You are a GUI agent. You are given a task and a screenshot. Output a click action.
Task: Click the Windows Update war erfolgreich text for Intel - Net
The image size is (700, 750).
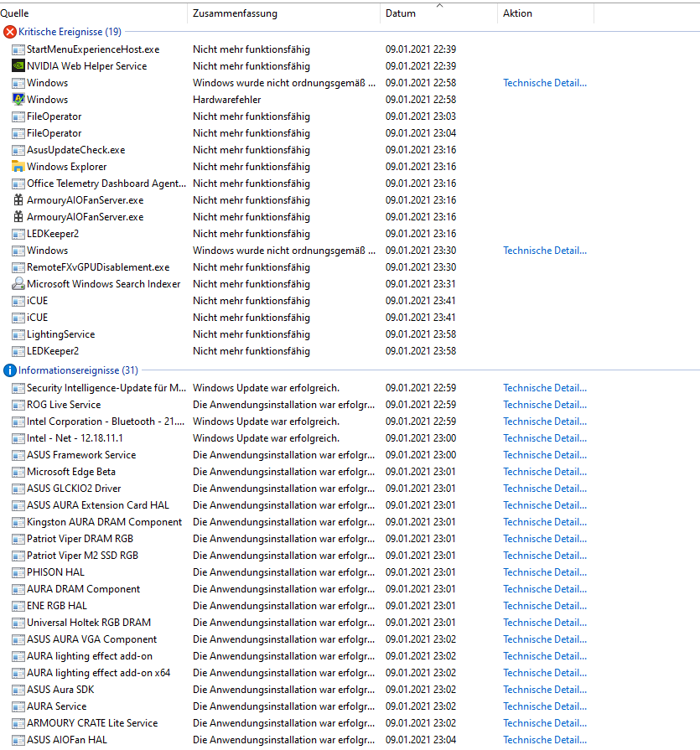tap(266, 438)
